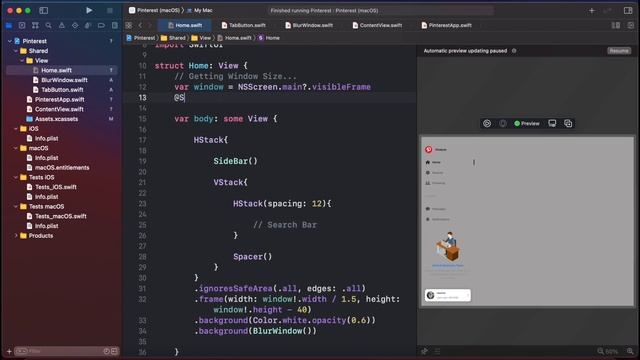Open the Source Control navigator

[22, 25]
